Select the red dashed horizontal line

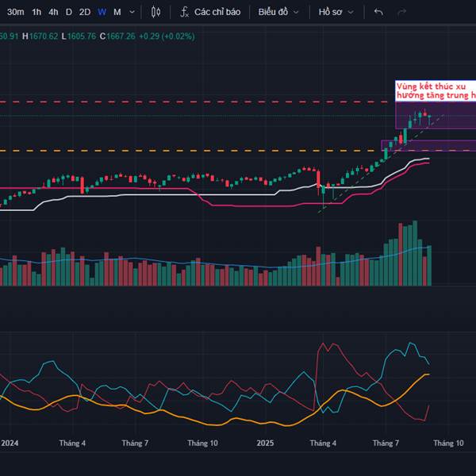(x=194, y=102)
